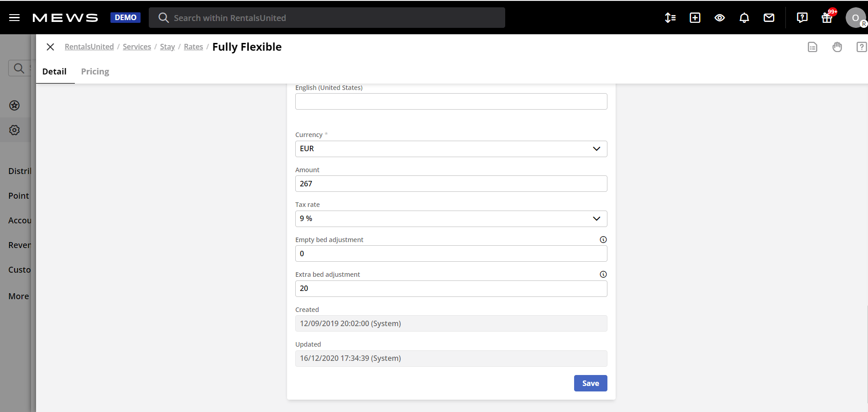Navigate to Services breadcrumb link
This screenshot has height=412, width=868.
137,47
